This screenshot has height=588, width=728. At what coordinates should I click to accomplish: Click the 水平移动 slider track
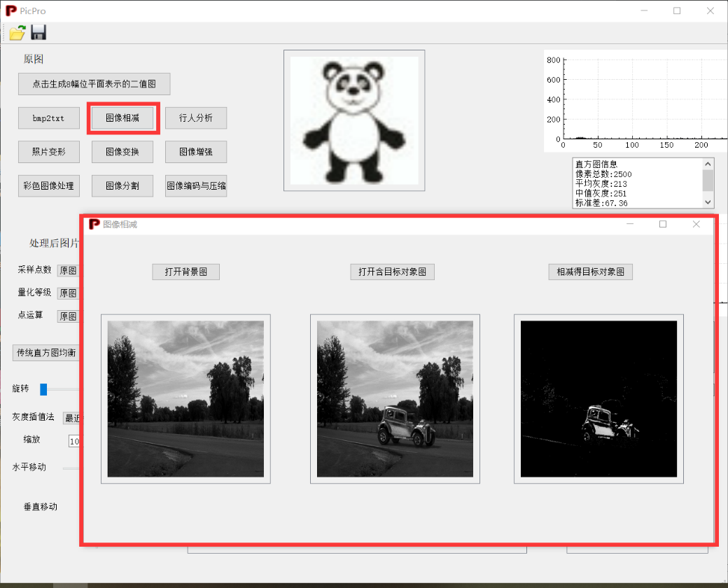(x=71, y=468)
